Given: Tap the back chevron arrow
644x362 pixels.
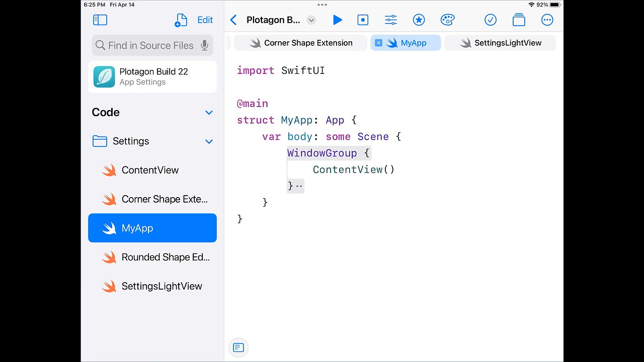Looking at the screenshot, I should click(233, 20).
